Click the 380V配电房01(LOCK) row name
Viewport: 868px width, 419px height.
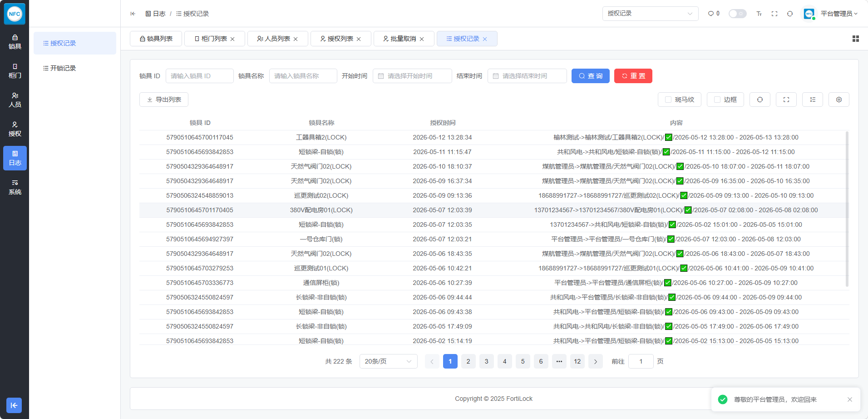coord(321,210)
